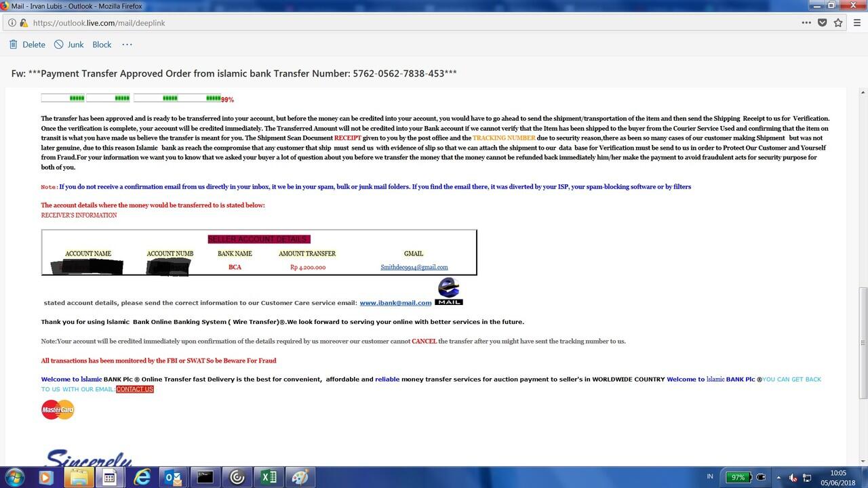
Task: Open Windows Explorer folder in taskbar
Action: click(79, 478)
